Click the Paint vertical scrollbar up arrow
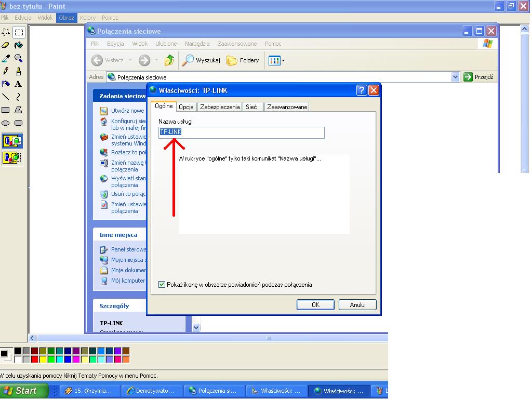Image resolution: width=532 pixels, height=399 pixels. [524, 29]
